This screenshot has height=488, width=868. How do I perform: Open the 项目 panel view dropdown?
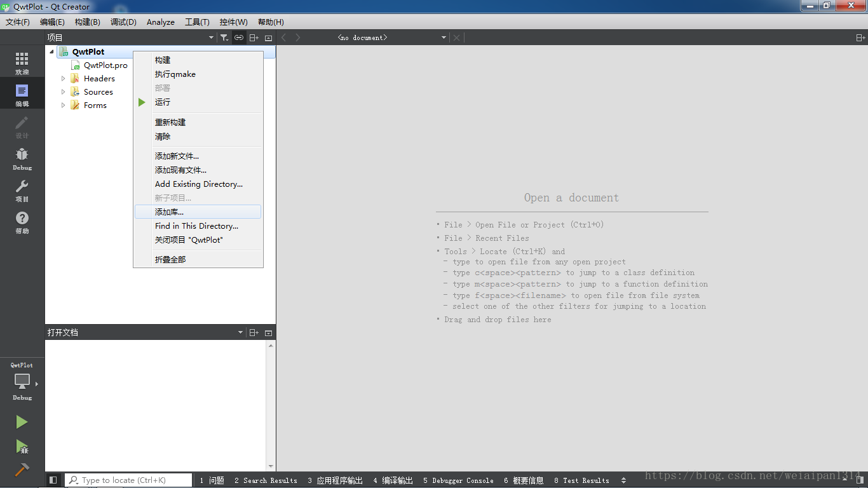coord(212,37)
